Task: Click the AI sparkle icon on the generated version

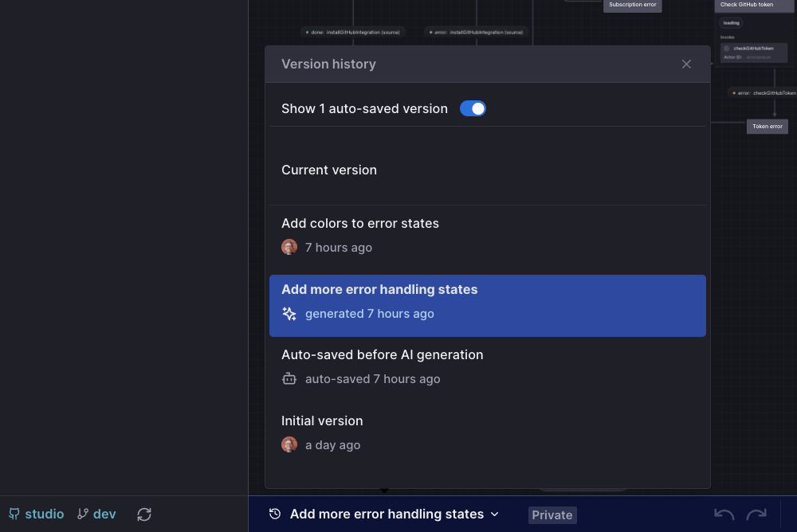Action: coord(289,314)
